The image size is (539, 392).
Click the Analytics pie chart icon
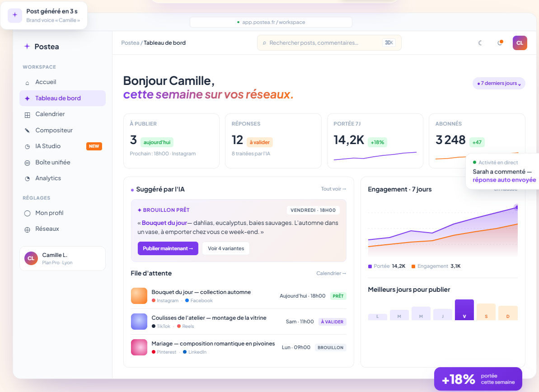point(27,179)
